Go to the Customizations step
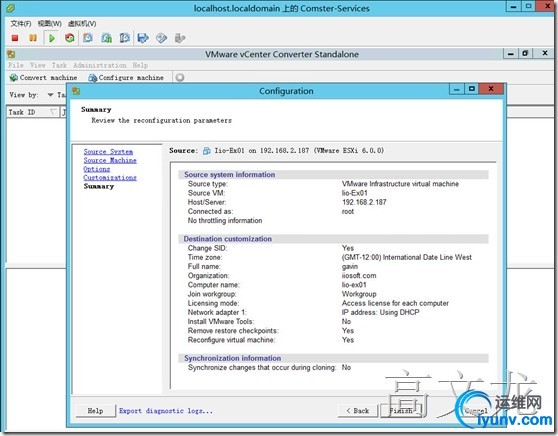Screen dimensions: 558x436 [110, 178]
